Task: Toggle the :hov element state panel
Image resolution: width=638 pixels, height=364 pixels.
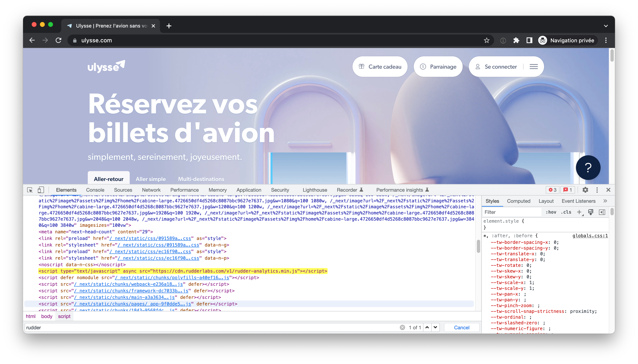Action: pyautogui.click(x=551, y=212)
